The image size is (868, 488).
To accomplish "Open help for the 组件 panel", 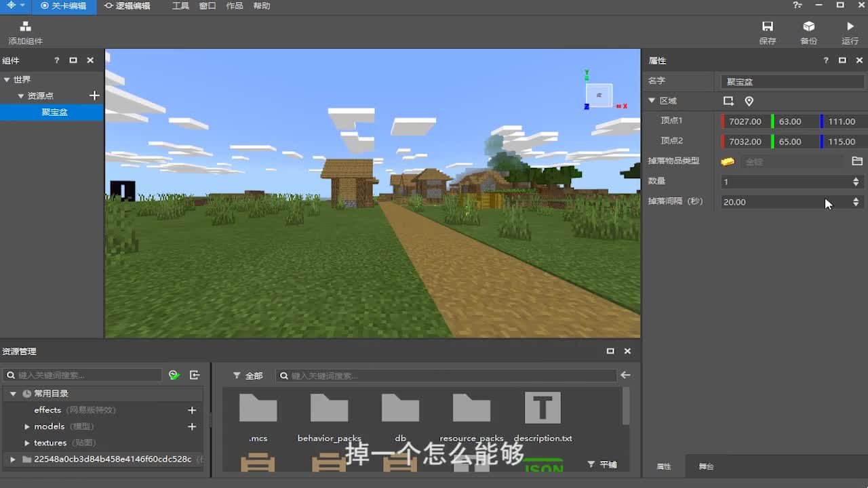I will click(x=57, y=60).
